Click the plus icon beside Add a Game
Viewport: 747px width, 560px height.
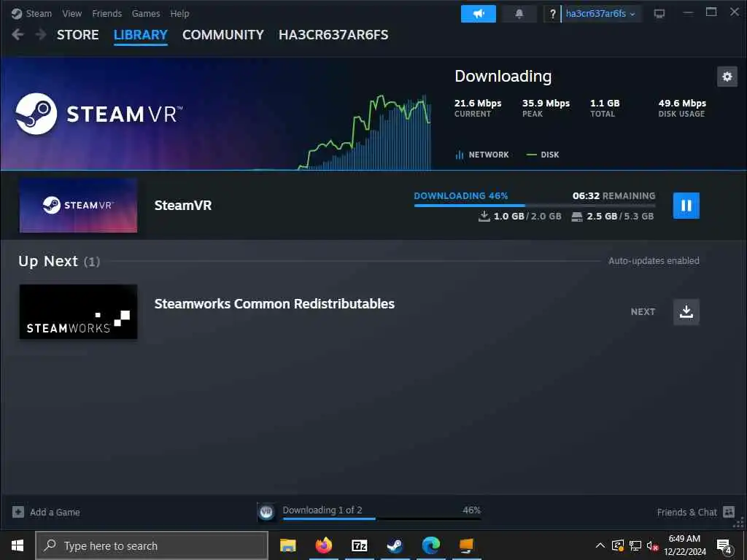(18, 512)
